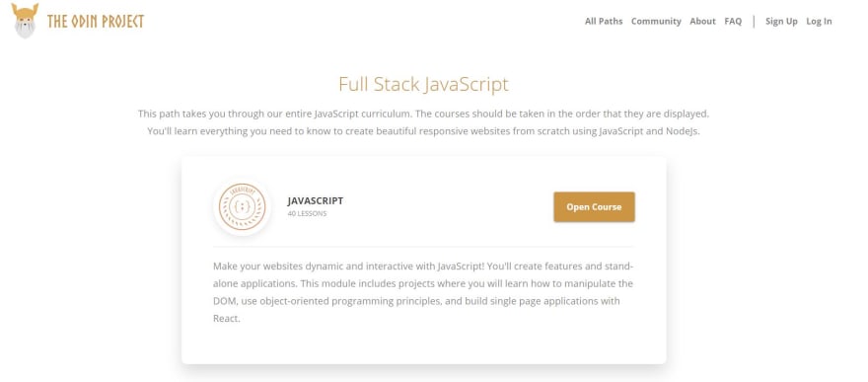Viewport: 868px width, 382px height.
Task: Click the path description starting 'This path takes you'
Action: pyautogui.click(x=423, y=122)
